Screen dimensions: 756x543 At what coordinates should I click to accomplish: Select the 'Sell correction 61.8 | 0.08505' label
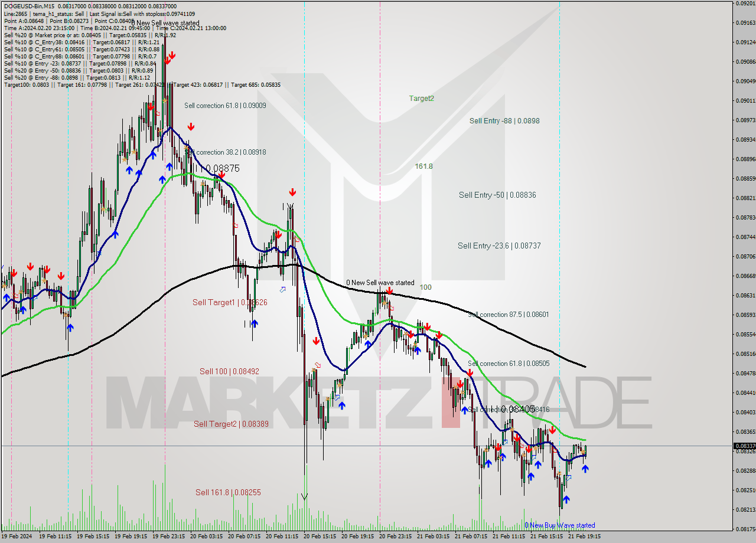(x=509, y=364)
